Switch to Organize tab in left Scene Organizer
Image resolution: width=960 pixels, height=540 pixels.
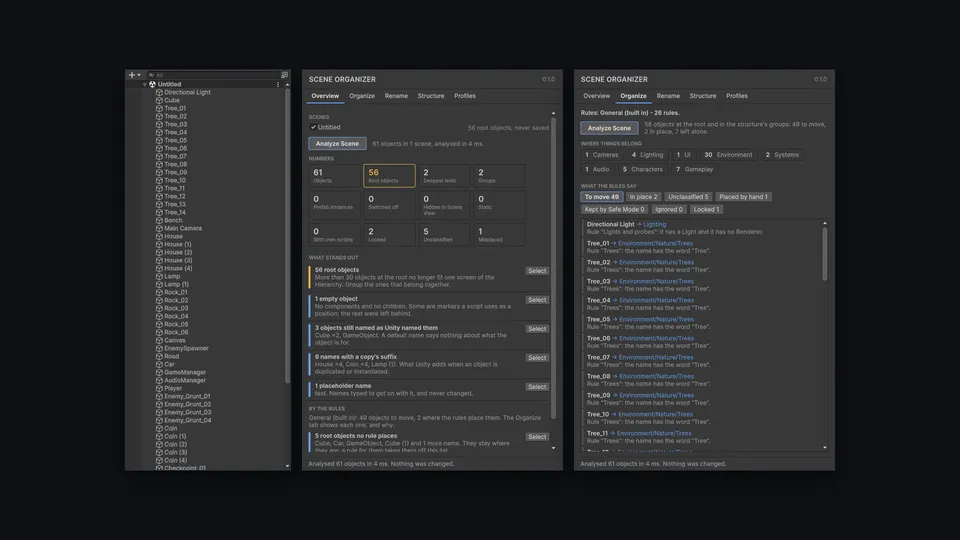click(362, 96)
